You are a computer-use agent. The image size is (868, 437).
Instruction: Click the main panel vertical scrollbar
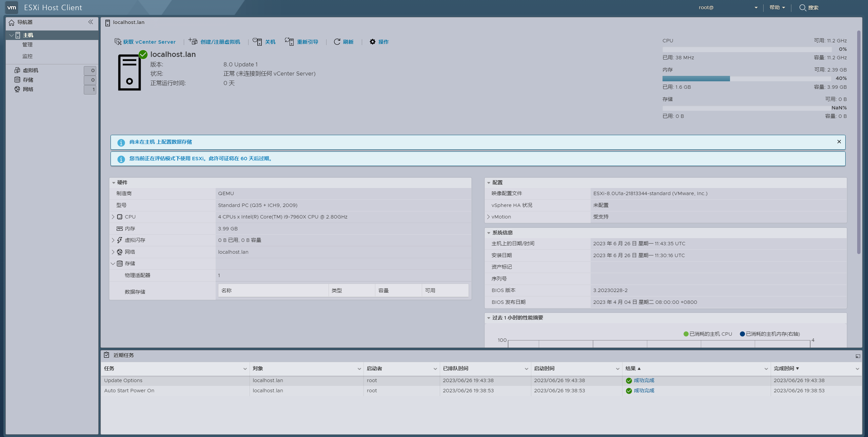coord(859,142)
